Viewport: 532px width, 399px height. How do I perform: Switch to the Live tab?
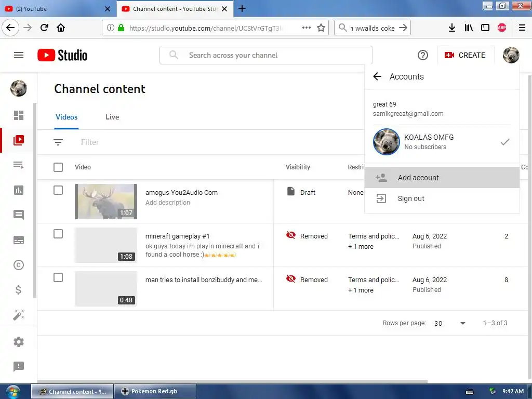(112, 117)
